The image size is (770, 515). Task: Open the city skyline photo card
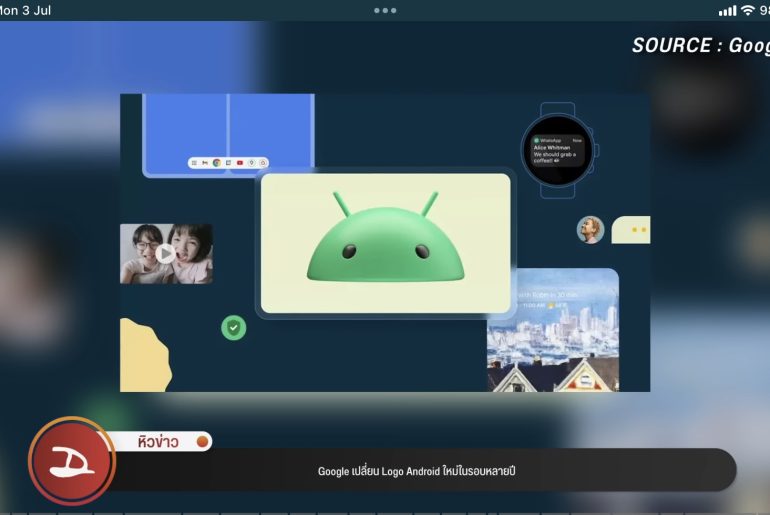coord(553,330)
